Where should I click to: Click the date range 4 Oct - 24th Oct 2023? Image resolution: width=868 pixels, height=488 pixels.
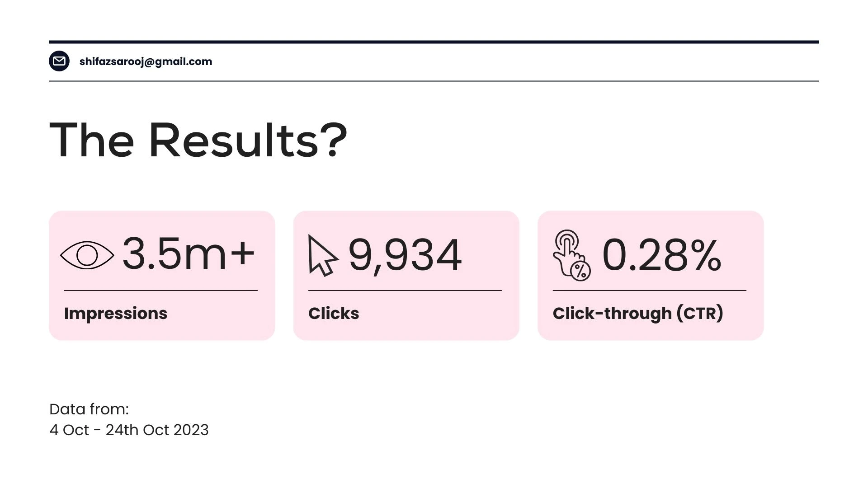pyautogui.click(x=129, y=430)
